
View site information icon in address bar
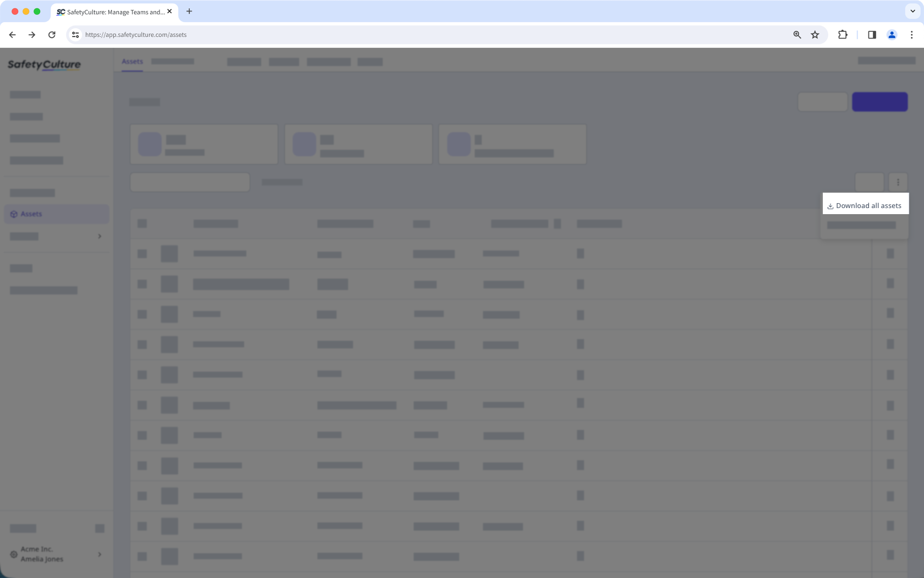(x=75, y=35)
